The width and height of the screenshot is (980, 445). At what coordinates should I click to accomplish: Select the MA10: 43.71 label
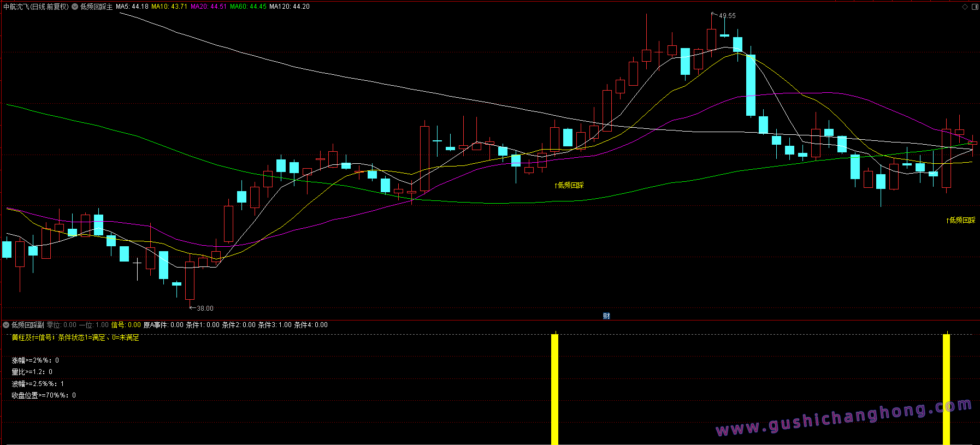[169, 7]
